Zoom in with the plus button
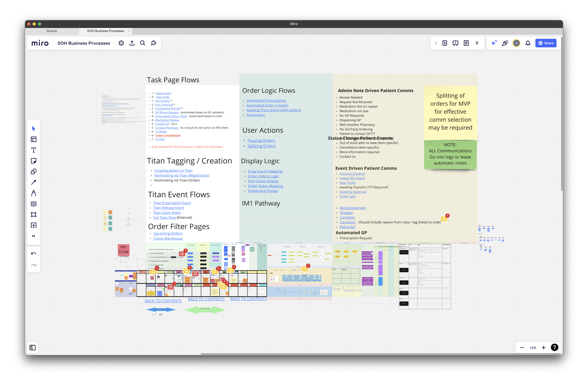Viewport: 588px width, 385px height. click(543, 348)
